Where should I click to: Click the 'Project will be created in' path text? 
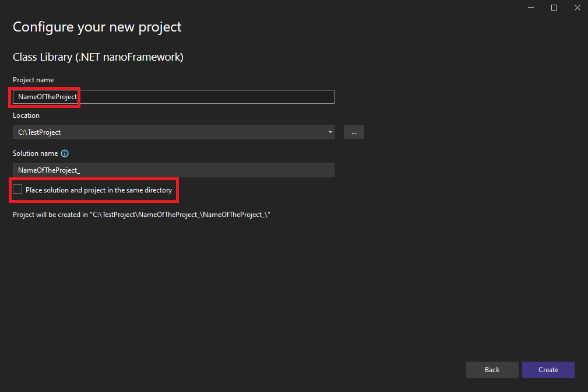[x=142, y=215]
